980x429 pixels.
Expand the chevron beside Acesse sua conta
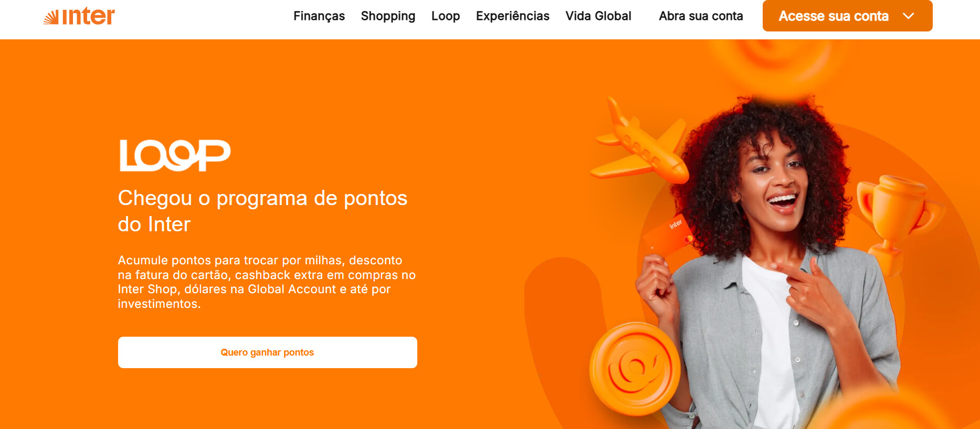click(x=909, y=16)
